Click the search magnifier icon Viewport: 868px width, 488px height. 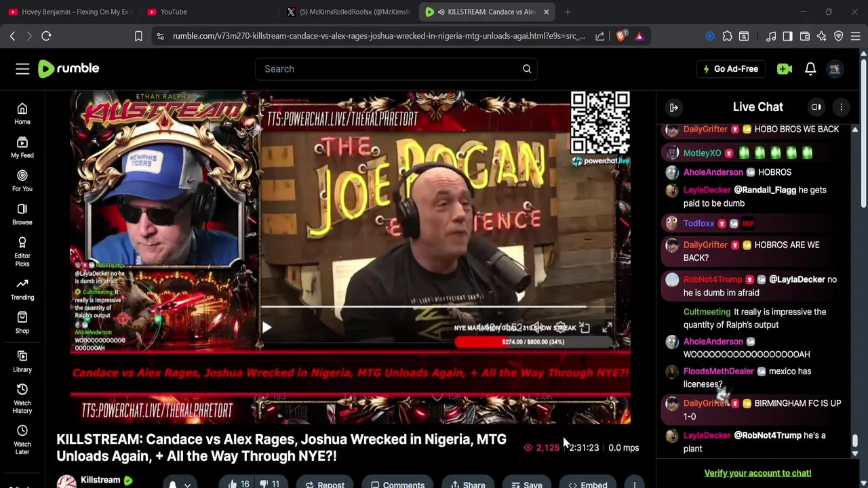click(x=527, y=68)
